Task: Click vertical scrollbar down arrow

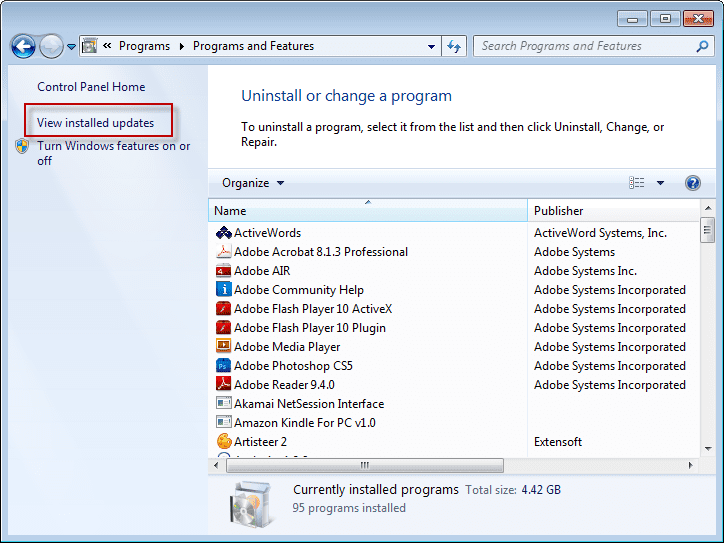Action: tap(708, 449)
